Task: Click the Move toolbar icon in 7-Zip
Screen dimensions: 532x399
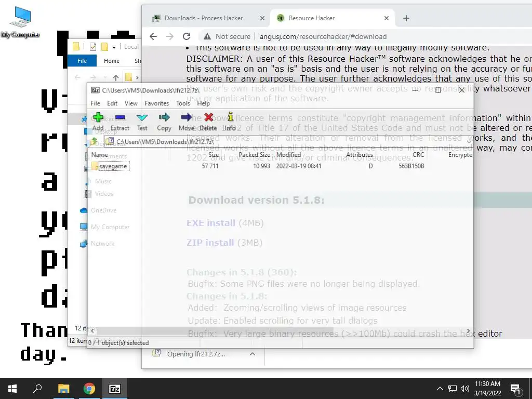Action: pyautogui.click(x=187, y=122)
